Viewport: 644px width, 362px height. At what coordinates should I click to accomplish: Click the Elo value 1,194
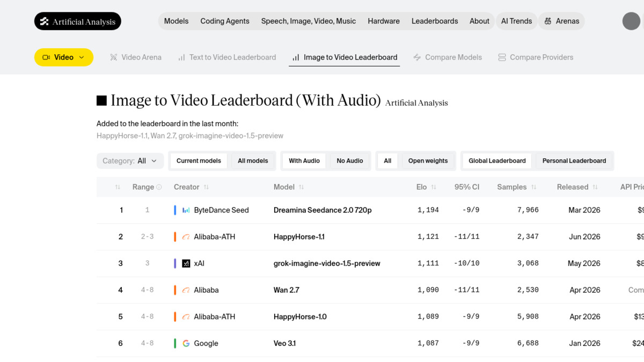point(428,210)
